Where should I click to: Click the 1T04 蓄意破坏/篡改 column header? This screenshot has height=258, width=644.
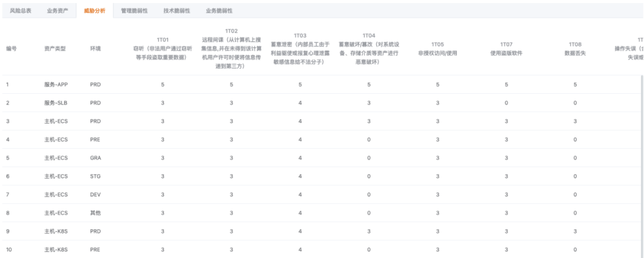click(x=369, y=48)
